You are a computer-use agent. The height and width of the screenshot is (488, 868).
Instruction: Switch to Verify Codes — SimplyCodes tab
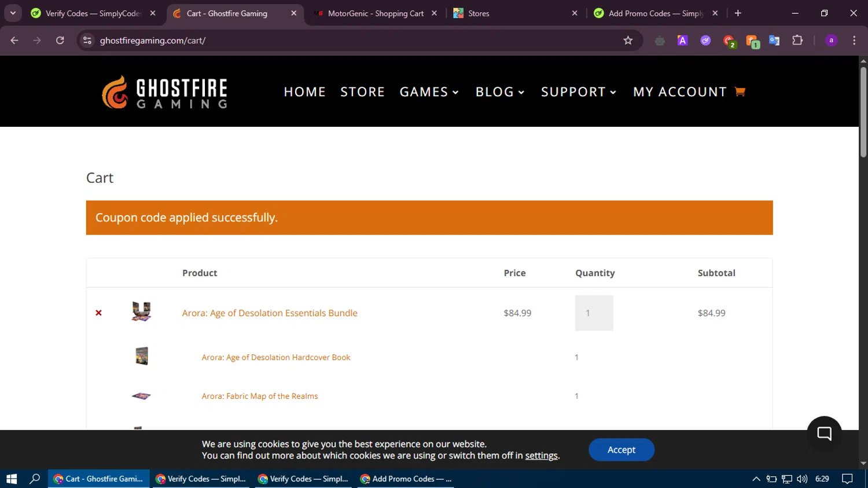click(93, 13)
